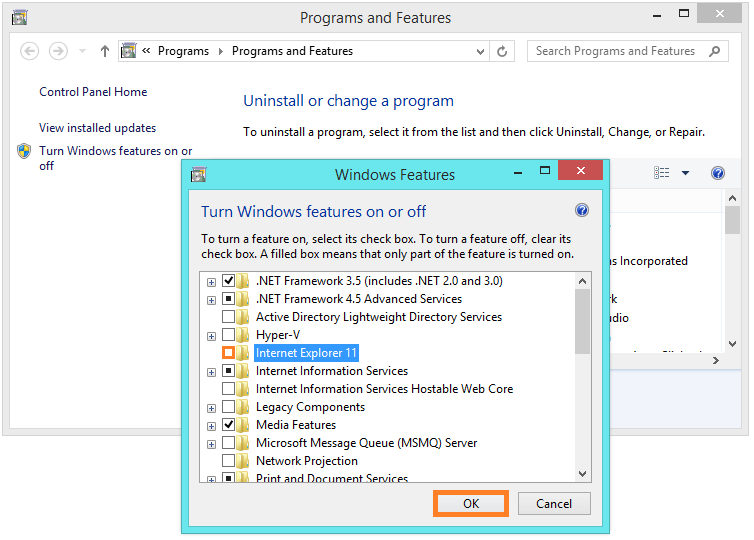The image size is (754, 540).
Task: Click the Forward navigation arrow
Action: [x=58, y=51]
